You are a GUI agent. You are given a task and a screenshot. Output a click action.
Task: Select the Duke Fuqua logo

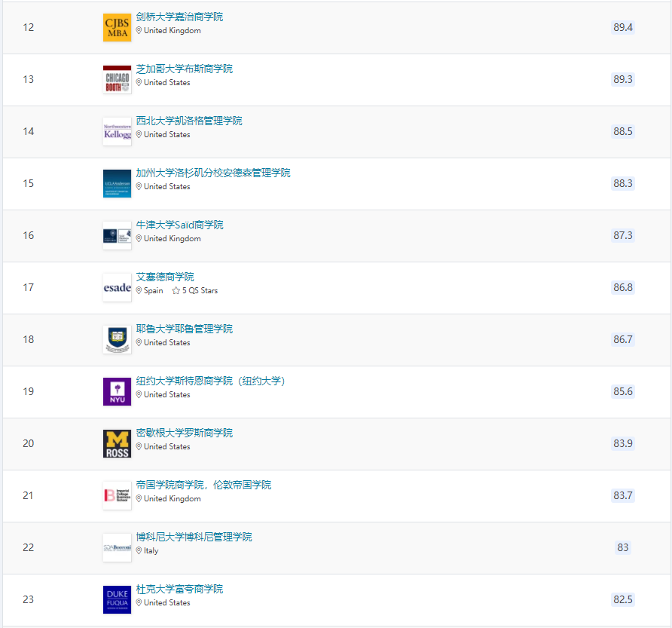117,600
